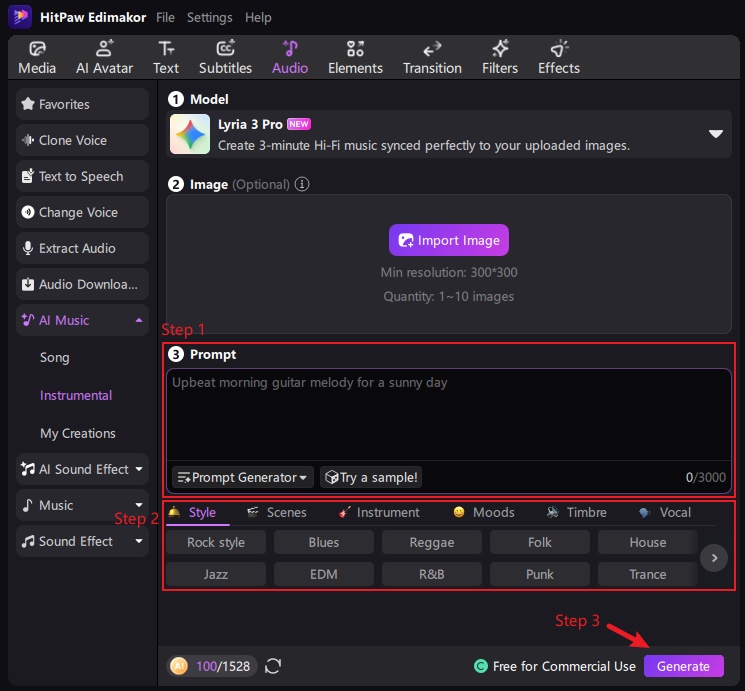The height and width of the screenshot is (691, 745).
Task: Select the EDM style tag
Action: point(324,574)
